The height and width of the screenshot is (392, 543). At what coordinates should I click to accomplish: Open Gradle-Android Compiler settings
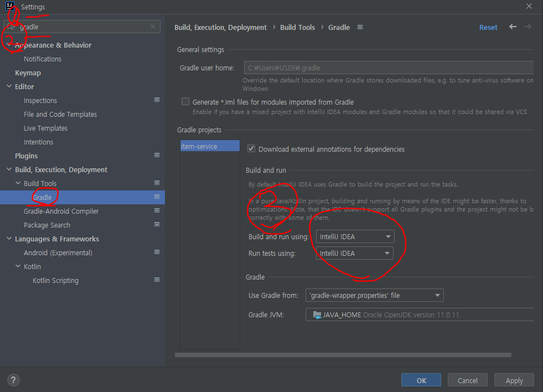coord(61,212)
